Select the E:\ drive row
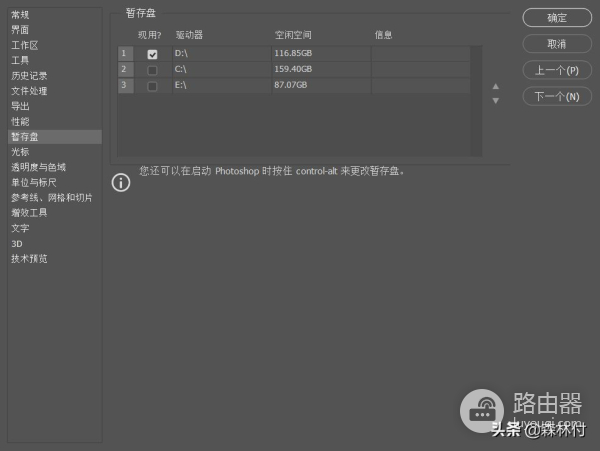Image resolution: width=600 pixels, height=451 pixels. pos(294,86)
